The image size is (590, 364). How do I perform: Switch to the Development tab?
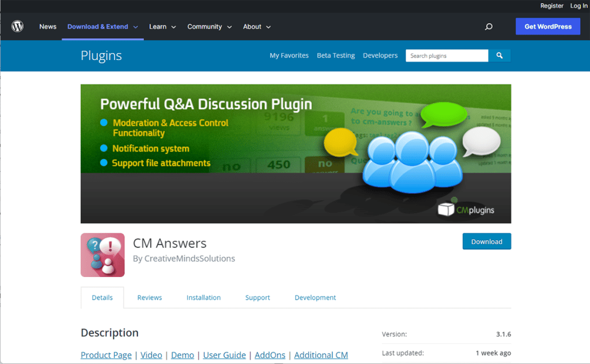[x=315, y=297]
